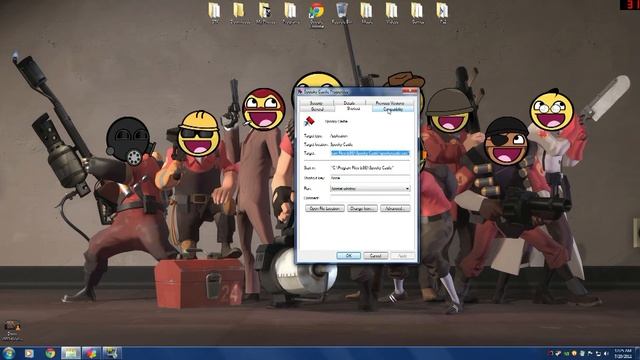The width and height of the screenshot is (640, 360).
Task: Select the Downloads folder on desktop
Action: [240, 13]
